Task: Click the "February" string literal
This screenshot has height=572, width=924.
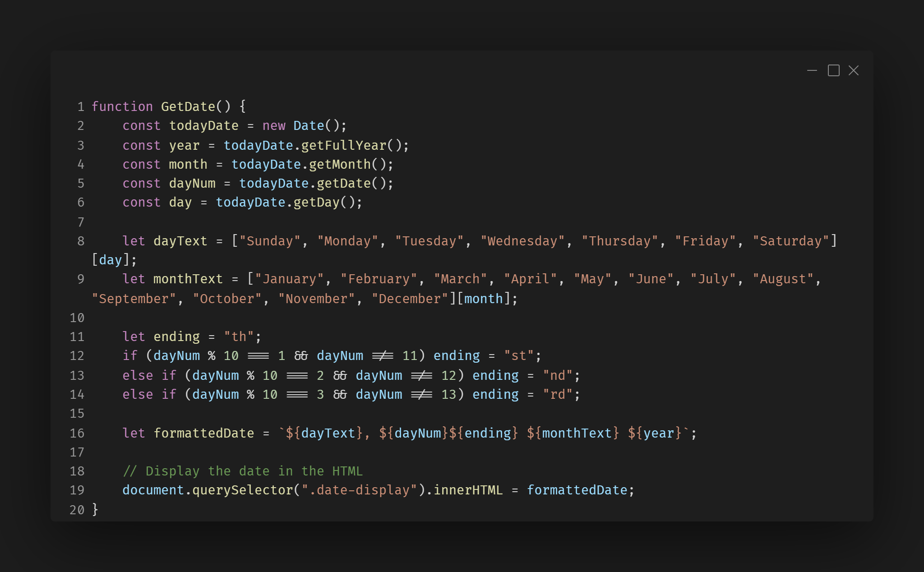Action: 379,279
